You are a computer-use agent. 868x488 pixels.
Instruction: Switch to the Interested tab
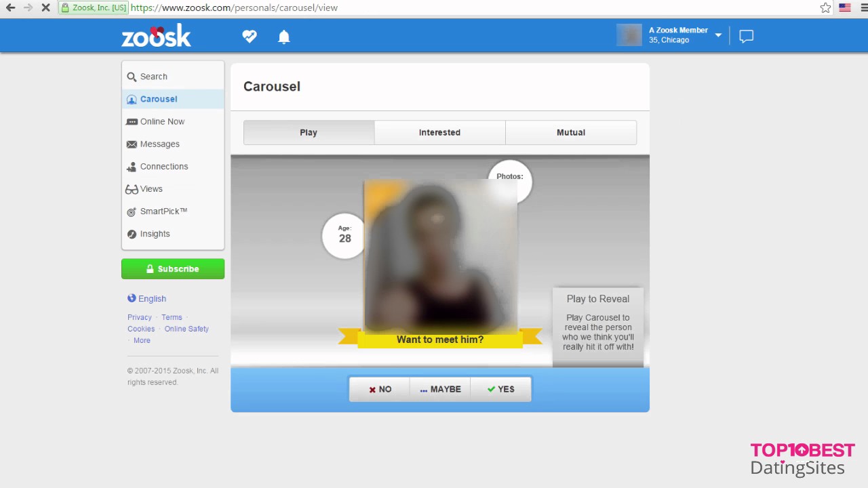(439, 132)
